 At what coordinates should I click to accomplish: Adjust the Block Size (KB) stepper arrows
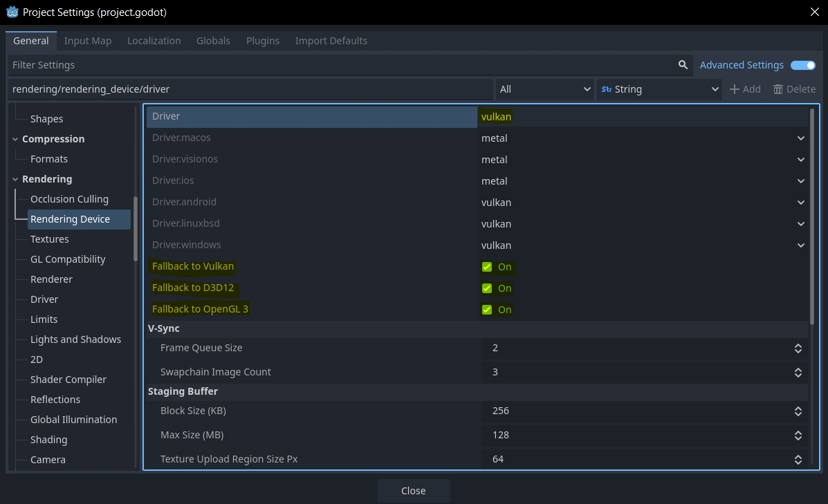(x=798, y=411)
